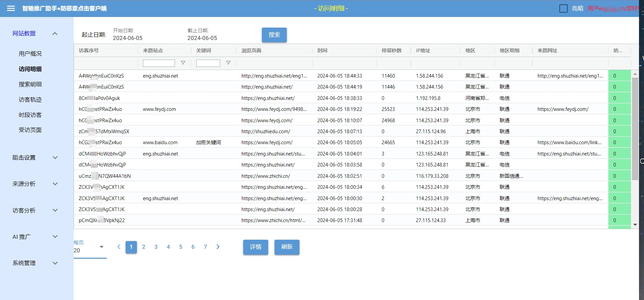This screenshot has height=300, width=644.
Task: Go to page 3
Action: click(x=156, y=247)
